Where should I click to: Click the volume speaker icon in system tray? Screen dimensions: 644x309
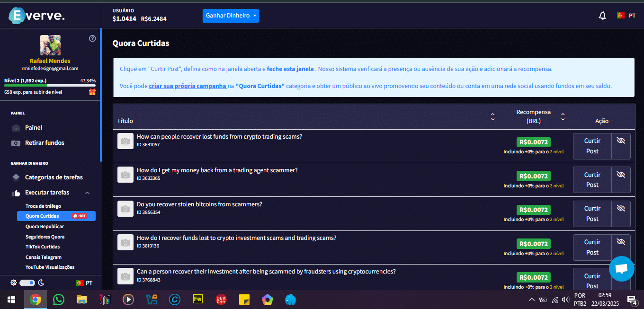[565, 300]
